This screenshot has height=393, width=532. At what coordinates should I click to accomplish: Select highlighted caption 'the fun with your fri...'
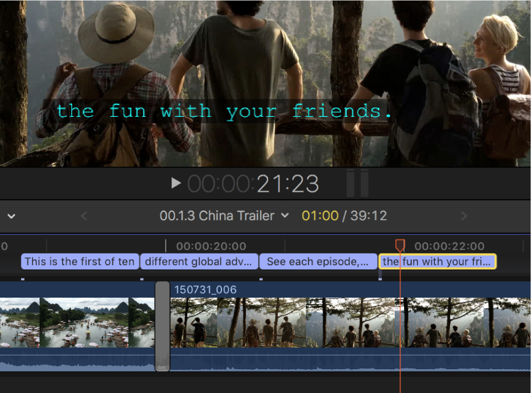(437, 261)
